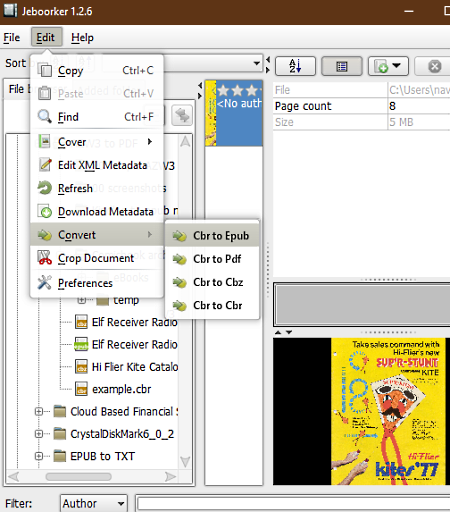Screen dimensions: 450x512
Task: Click the green epub Elf Receiver Radio icon
Action: tap(81, 344)
